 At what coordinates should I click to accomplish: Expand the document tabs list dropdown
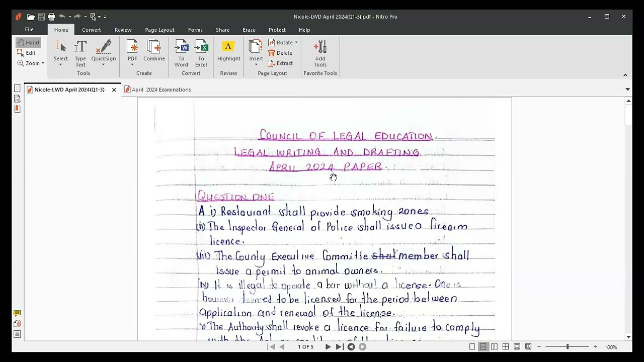[627, 89]
